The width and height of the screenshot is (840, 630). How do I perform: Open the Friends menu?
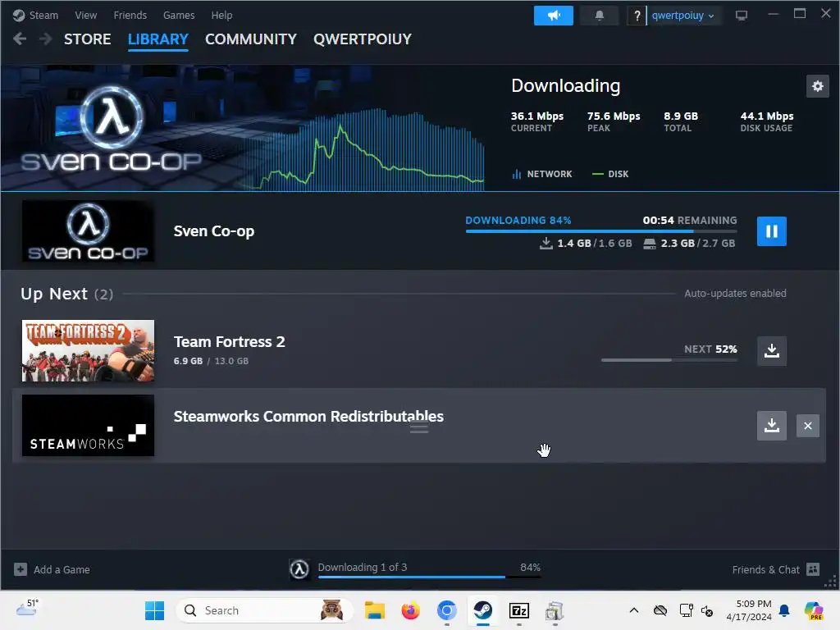tap(130, 15)
